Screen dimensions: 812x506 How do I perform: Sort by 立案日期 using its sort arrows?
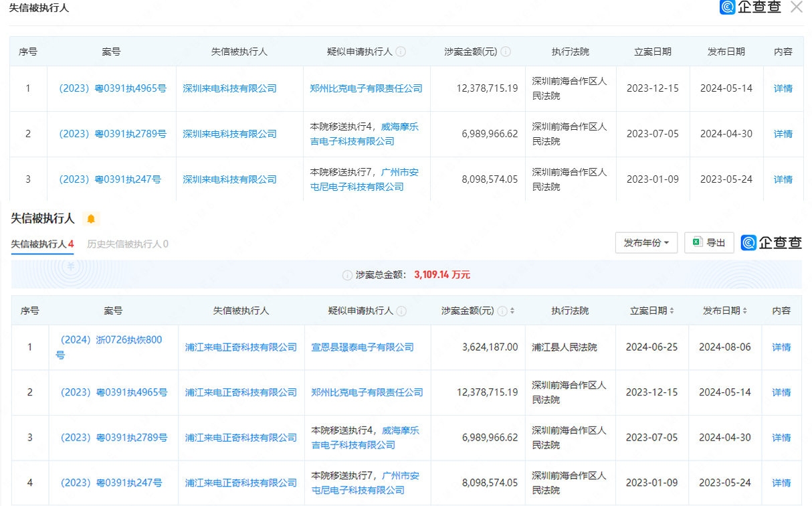[672, 311]
